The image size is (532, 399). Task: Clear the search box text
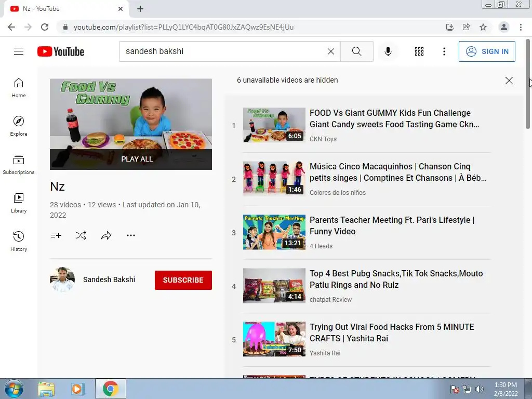[331, 51]
